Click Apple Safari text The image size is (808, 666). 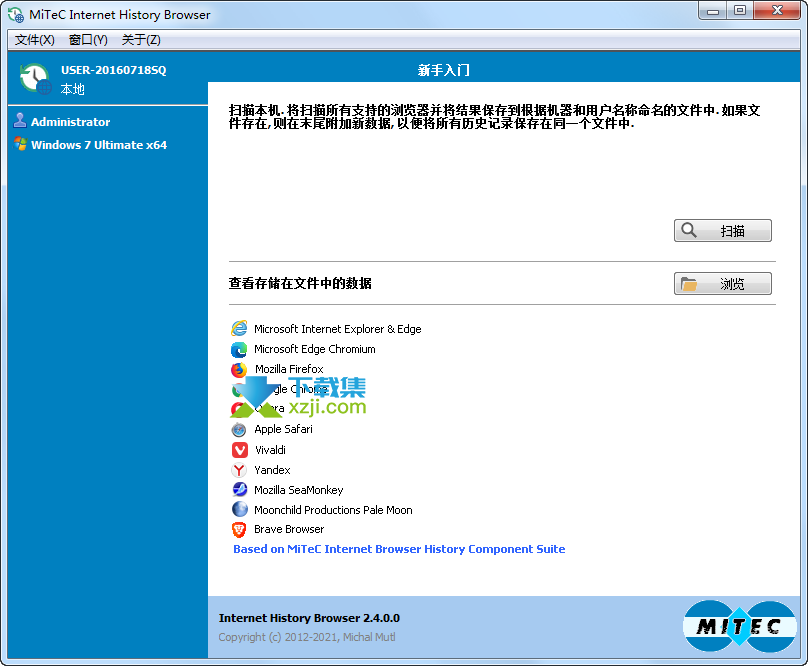pyautogui.click(x=283, y=429)
